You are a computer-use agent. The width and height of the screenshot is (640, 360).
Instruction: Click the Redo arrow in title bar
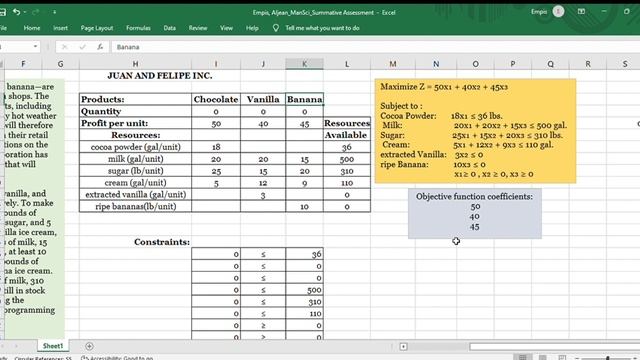[x=35, y=12]
